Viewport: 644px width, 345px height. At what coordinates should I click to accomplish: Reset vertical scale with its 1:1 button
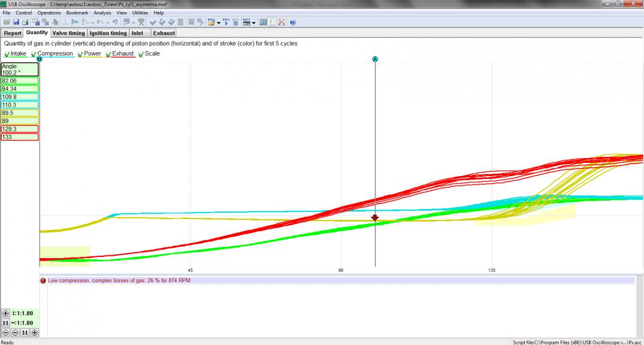click(5, 323)
